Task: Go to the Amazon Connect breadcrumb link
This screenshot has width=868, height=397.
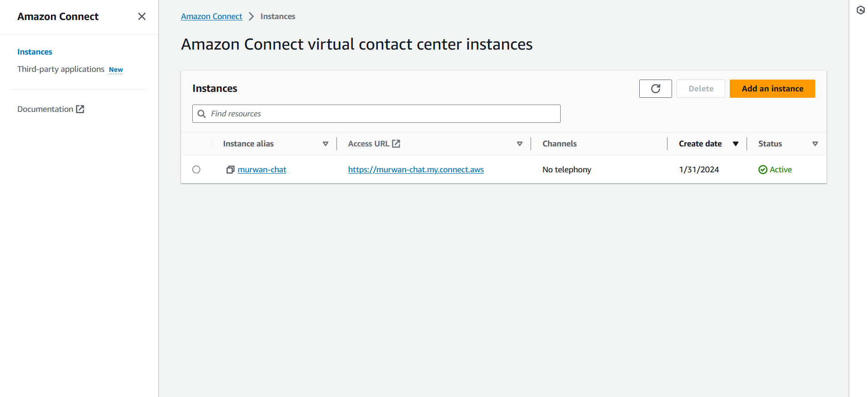Action: tap(211, 16)
